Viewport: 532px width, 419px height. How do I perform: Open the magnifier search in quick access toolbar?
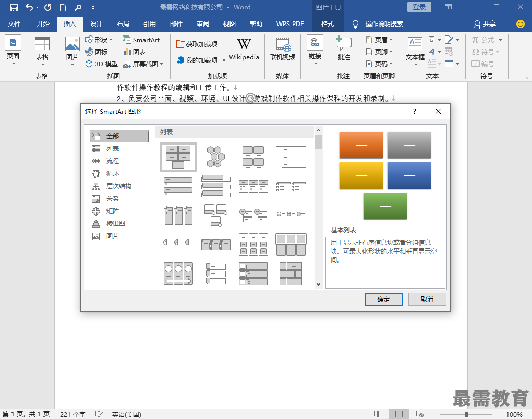coord(78,7)
